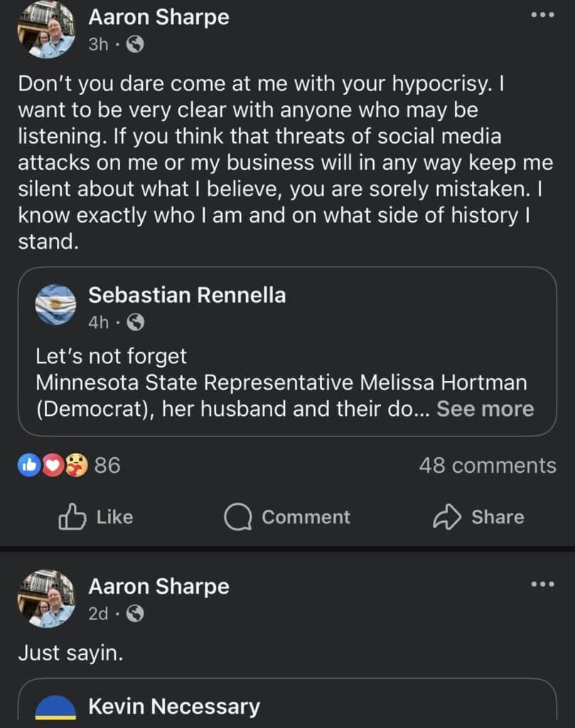Open Sebastian Rennella's profile name
The image size is (575, 728).
(187, 295)
